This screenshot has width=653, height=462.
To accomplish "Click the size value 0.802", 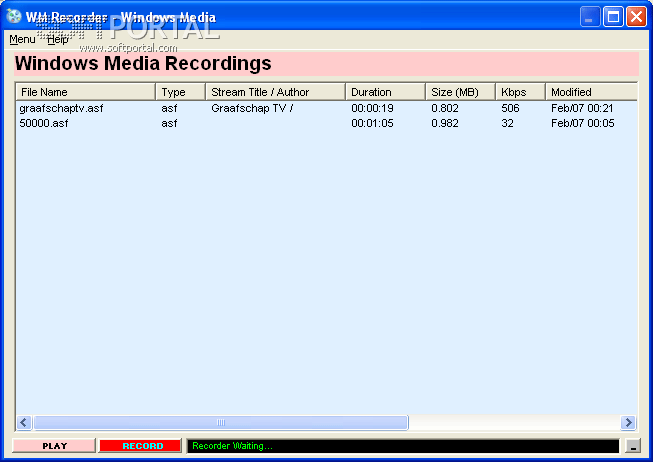I will pyautogui.click(x=445, y=108).
